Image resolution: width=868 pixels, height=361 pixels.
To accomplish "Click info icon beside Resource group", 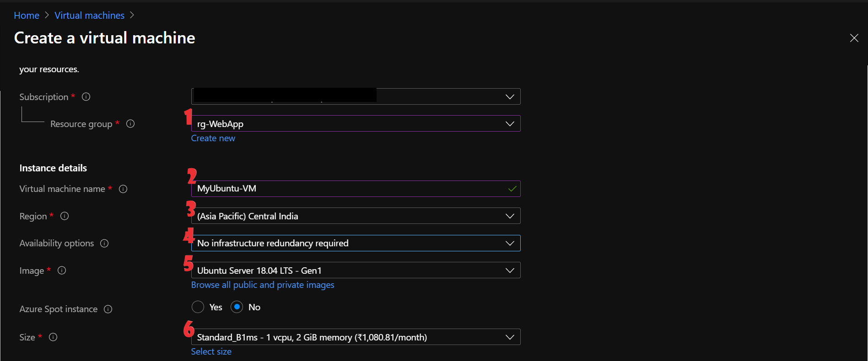I will (x=130, y=124).
